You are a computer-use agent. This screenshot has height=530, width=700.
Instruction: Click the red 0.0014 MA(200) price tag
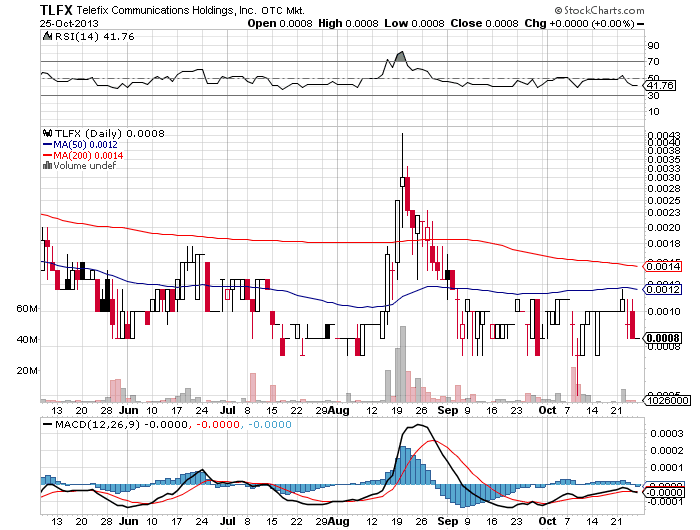coord(663,267)
